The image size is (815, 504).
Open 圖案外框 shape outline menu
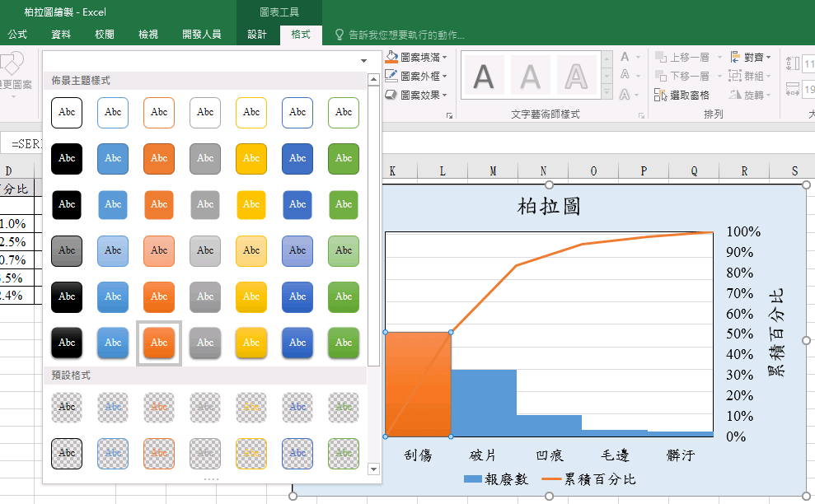417,76
